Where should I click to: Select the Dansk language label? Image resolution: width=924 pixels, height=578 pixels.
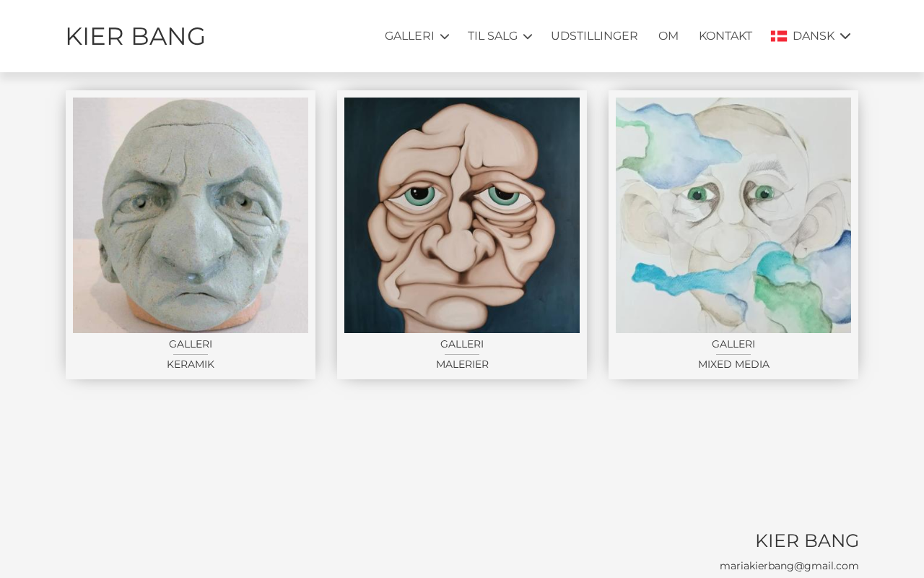point(814,36)
